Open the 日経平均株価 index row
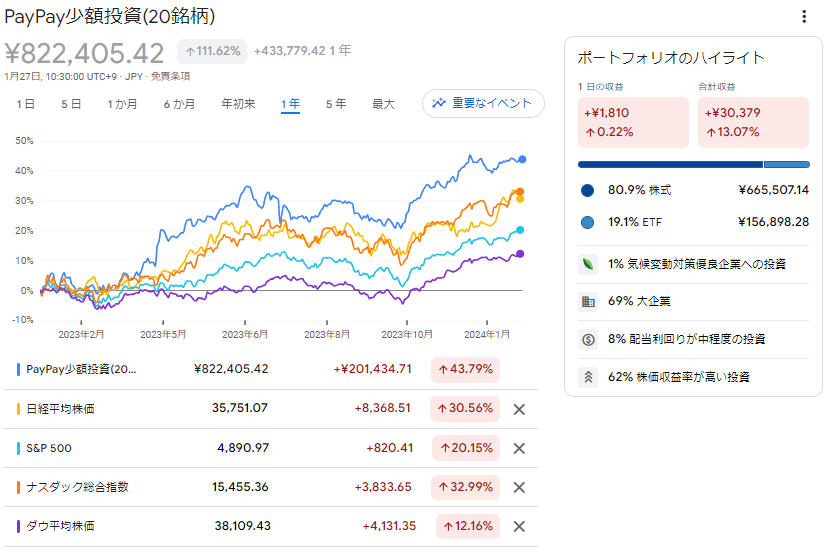The image size is (829, 553). tap(61, 409)
